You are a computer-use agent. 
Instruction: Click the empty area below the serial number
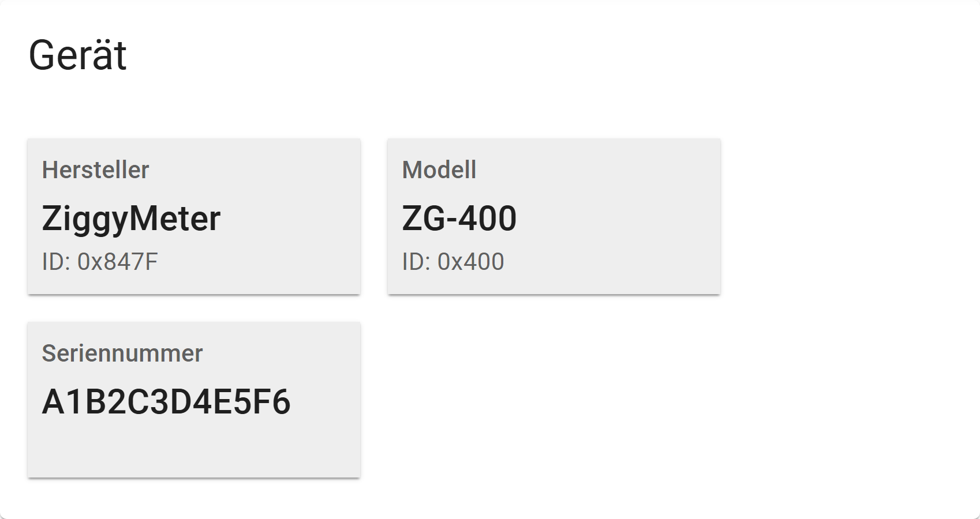click(194, 447)
